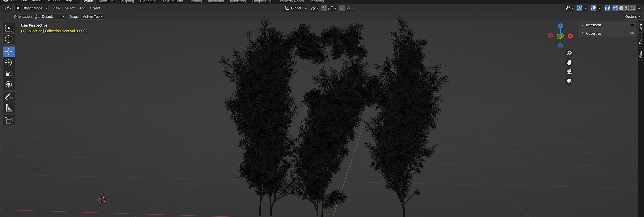This screenshot has width=644, height=217.
Task: Activate the 3D Cursor tool
Action: click(x=9, y=39)
